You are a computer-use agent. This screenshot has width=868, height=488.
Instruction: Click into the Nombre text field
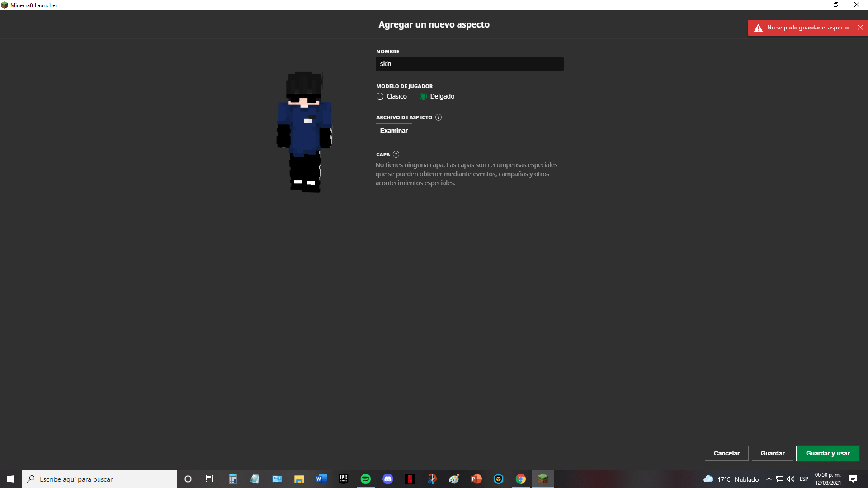pos(469,64)
